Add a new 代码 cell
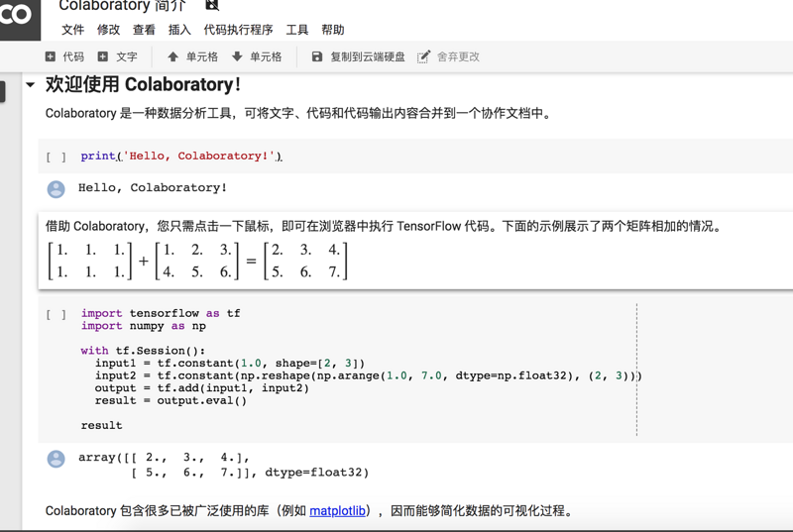 pyautogui.click(x=64, y=56)
